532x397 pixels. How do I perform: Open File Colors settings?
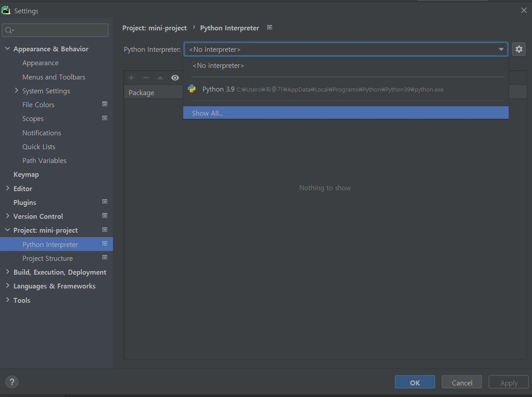(x=38, y=105)
